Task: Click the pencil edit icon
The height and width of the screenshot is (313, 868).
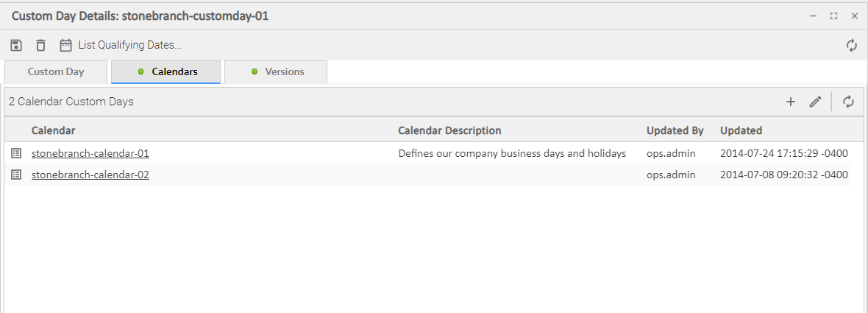Action: click(815, 102)
